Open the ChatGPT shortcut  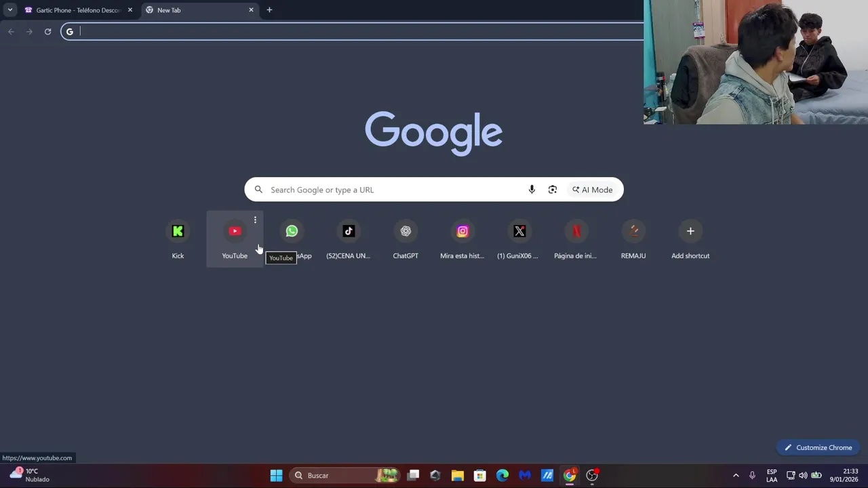(x=406, y=239)
